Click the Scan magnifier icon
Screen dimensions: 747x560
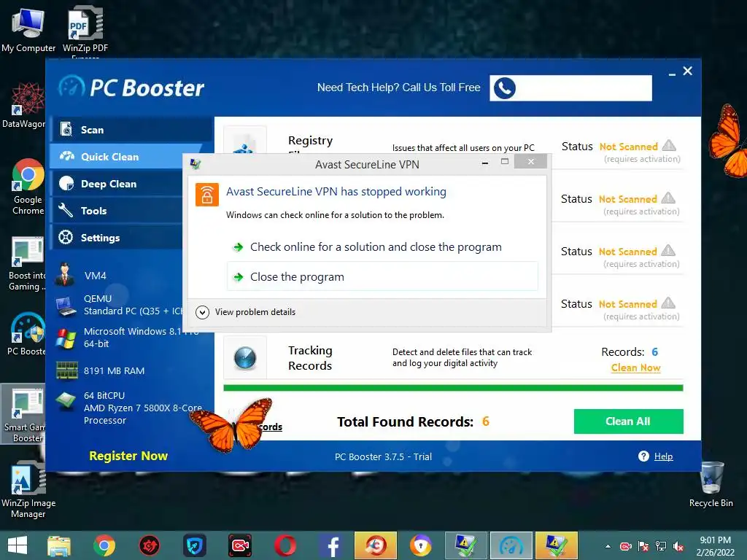click(66, 129)
